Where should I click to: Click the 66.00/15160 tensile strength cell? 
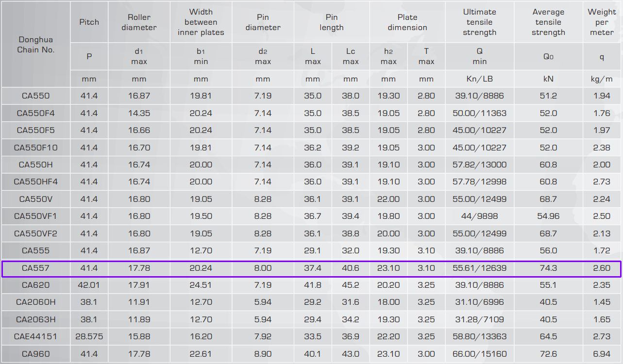coord(479,354)
